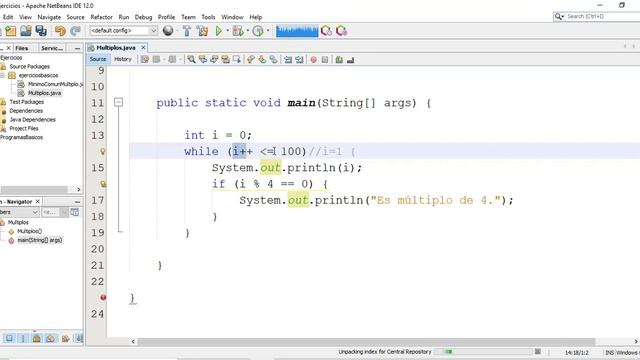Run the project with green play icon
This screenshot has height=360, width=640.
point(218,31)
